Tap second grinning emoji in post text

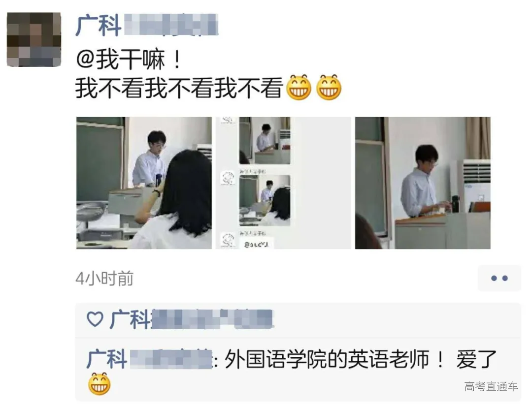[x=329, y=88]
